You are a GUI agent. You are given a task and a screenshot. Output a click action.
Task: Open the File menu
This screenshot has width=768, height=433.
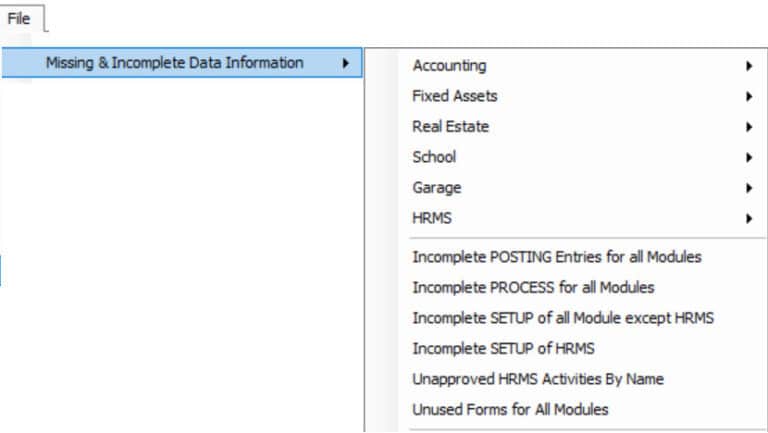(x=20, y=19)
